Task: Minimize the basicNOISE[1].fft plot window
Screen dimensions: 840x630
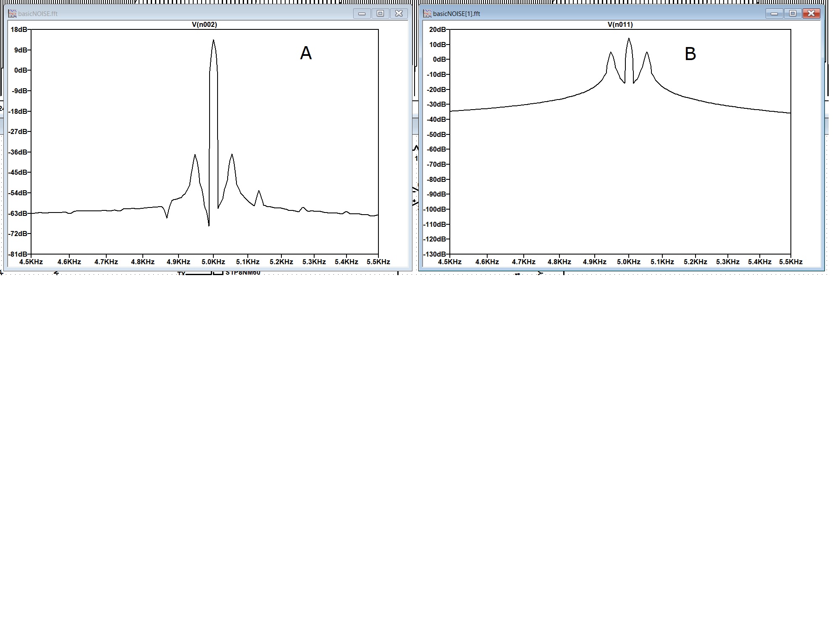Action: (x=774, y=13)
